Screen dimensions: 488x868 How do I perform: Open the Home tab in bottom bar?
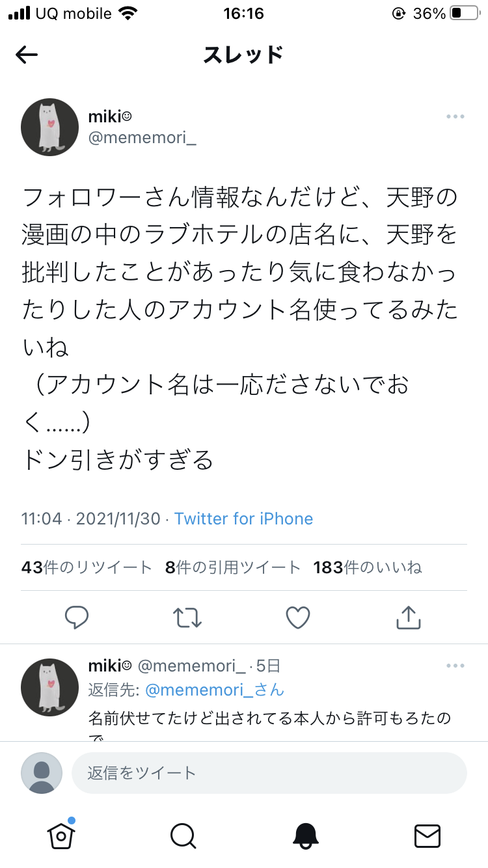(x=61, y=835)
